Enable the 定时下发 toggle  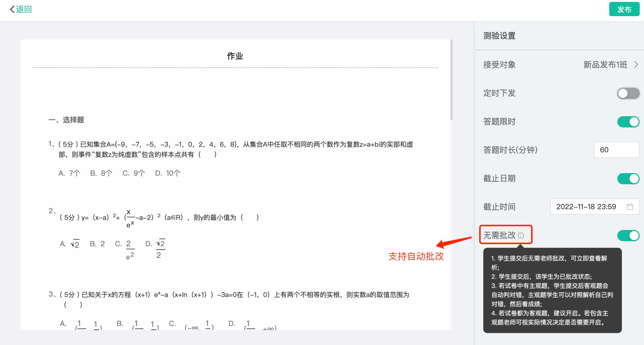pyautogui.click(x=628, y=93)
